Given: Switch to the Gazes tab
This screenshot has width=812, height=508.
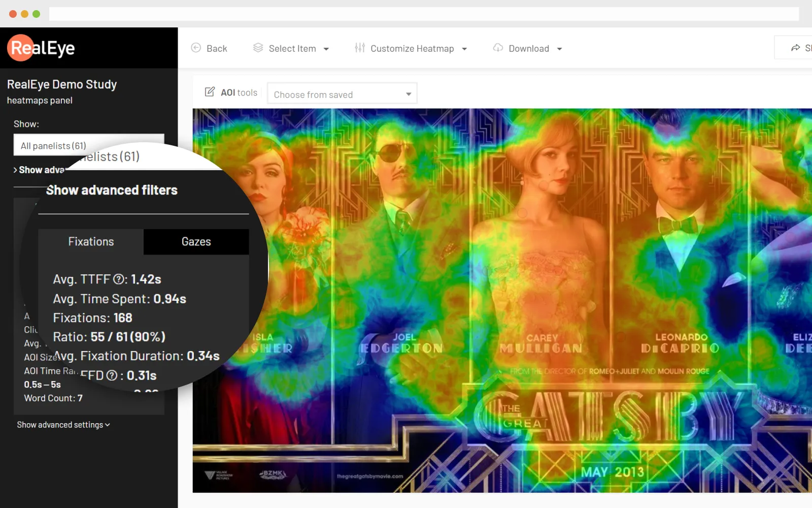Looking at the screenshot, I should click(x=196, y=242).
